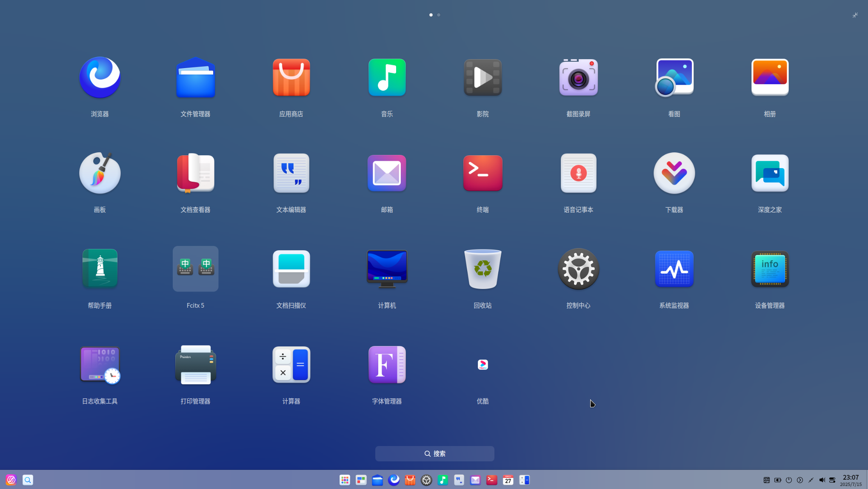Open the 计算机 computer icon
This screenshot has height=489, width=868.
click(387, 269)
